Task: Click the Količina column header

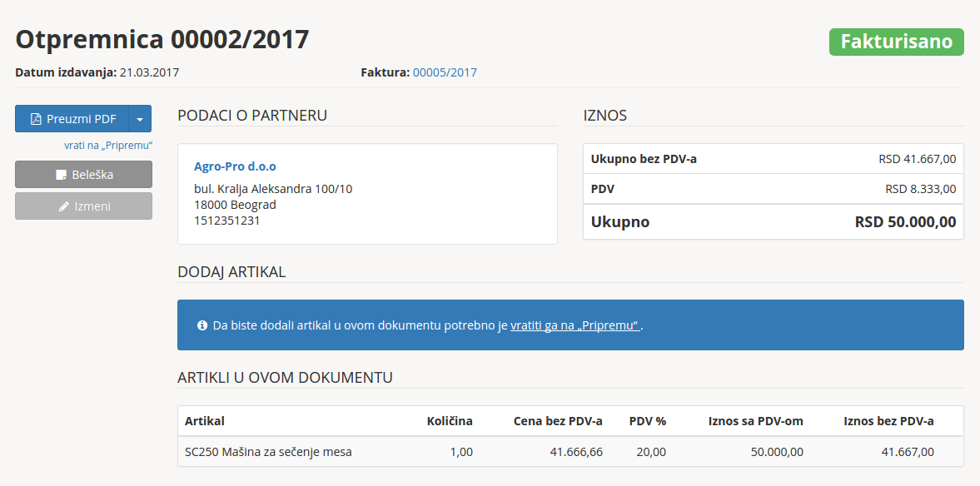Action: click(450, 421)
